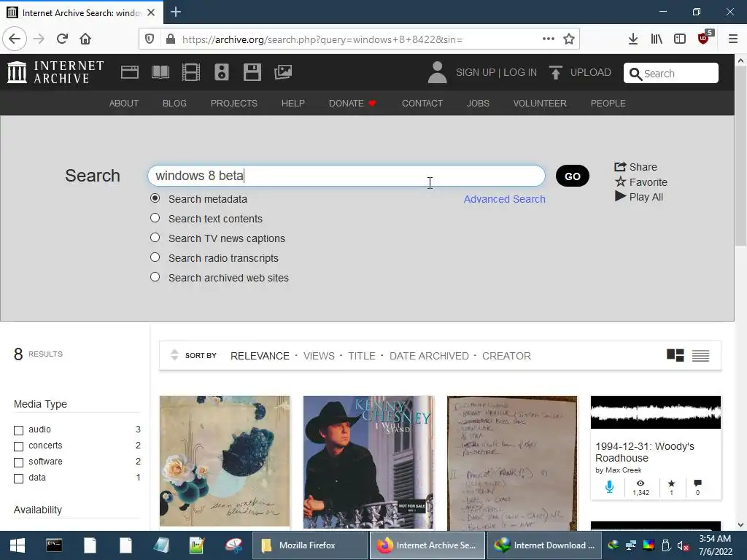Sort results by VIEWS
Screen dimensions: 747x560
coord(319,356)
